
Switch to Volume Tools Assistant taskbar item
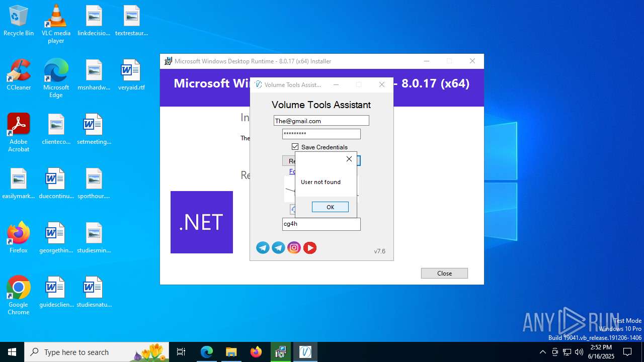[305, 352]
